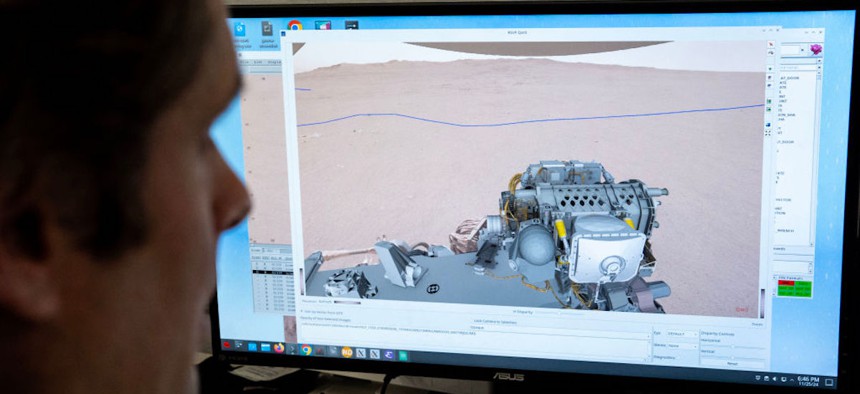Open the Chrome shortcut on the desktop
The image size is (860, 394).
click(295, 25)
